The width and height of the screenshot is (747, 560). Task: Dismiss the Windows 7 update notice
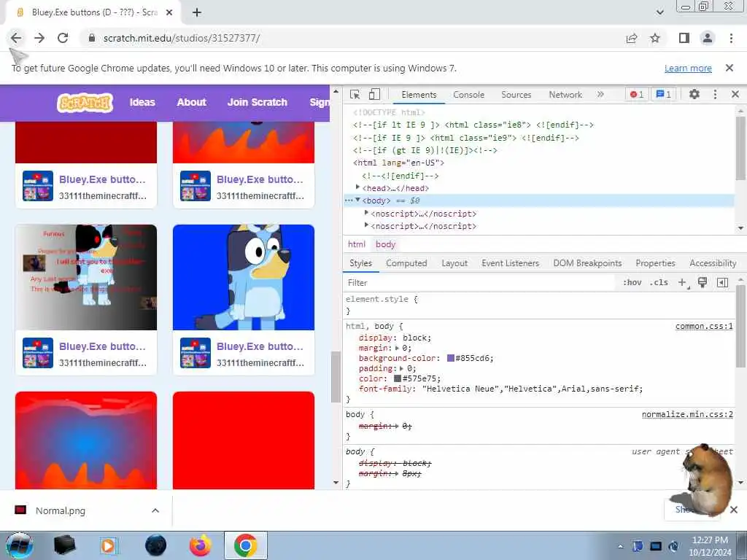[x=729, y=68]
